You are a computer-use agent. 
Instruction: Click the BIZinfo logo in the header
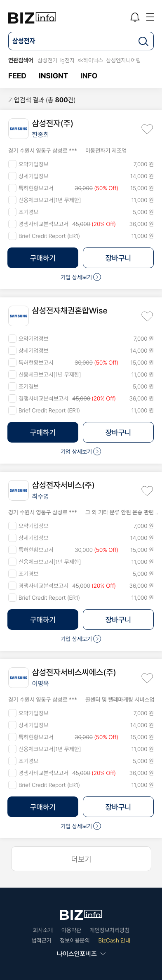coord(32,17)
